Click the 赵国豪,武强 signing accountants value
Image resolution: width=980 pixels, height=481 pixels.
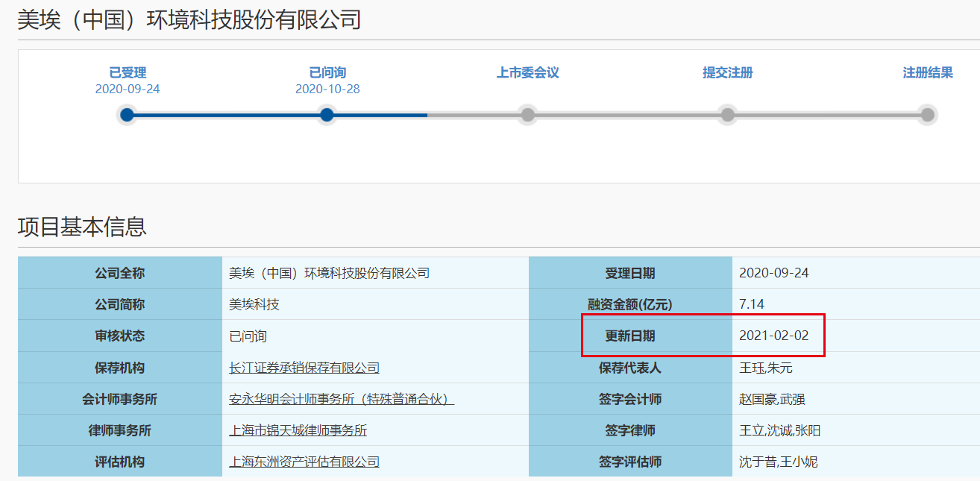(x=772, y=399)
